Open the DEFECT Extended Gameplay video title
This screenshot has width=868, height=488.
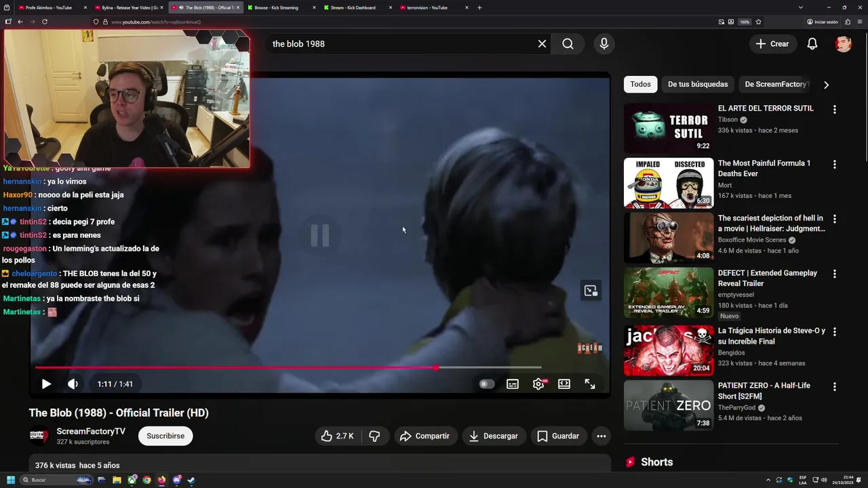(x=768, y=278)
